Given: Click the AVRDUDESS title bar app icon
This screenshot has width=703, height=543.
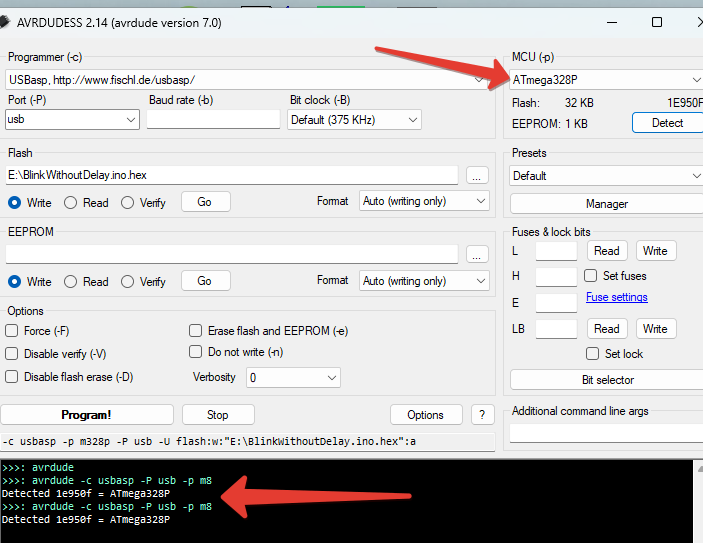Looking at the screenshot, I should [4, 22].
